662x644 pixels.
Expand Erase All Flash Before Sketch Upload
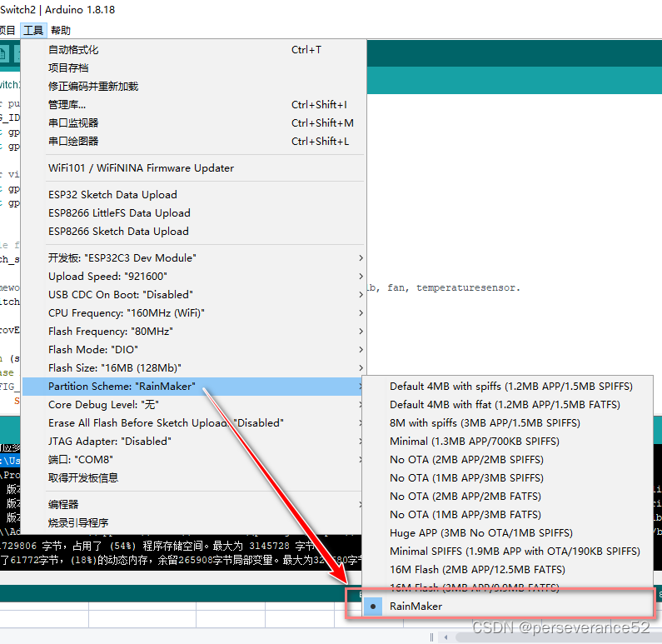193,423
